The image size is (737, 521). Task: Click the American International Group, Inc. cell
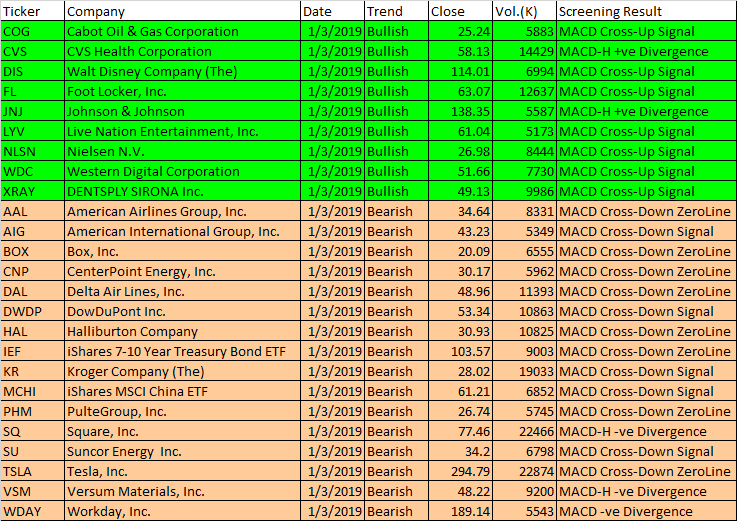182,231
